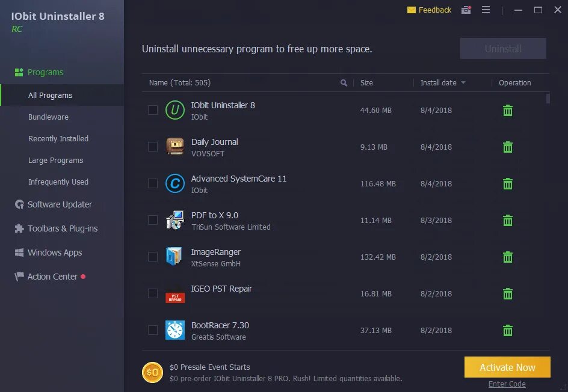Click the $0 gold coin presale icon

(x=152, y=372)
